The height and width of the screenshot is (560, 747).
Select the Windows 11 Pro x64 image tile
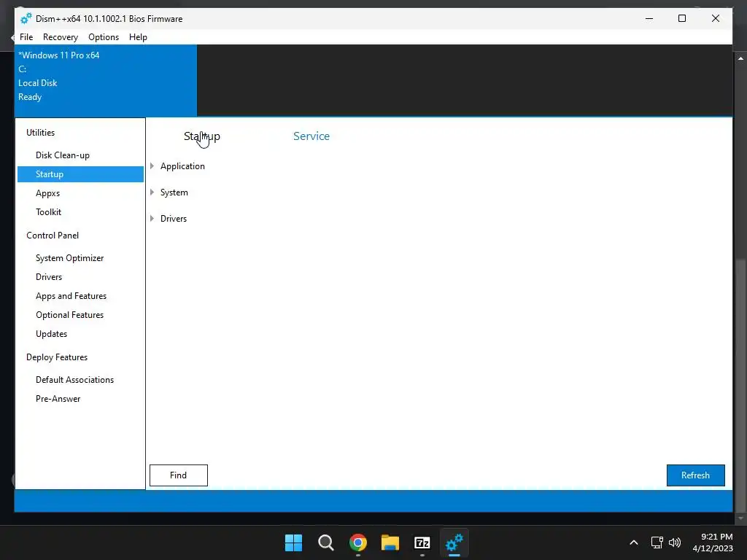click(x=106, y=80)
